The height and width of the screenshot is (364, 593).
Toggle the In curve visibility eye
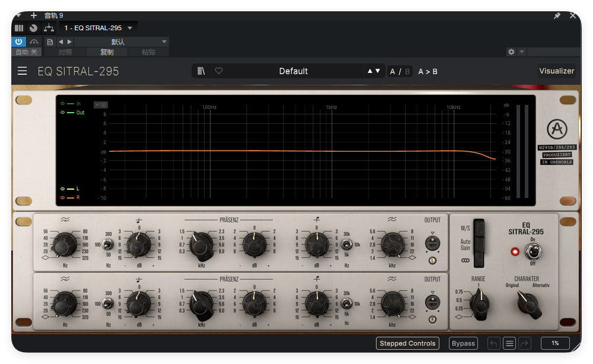coord(62,104)
